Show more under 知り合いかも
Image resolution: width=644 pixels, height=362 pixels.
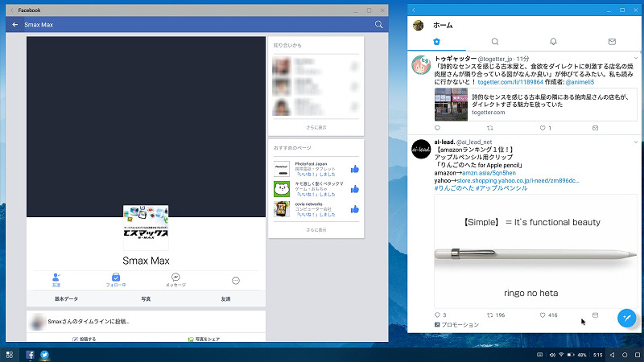pos(316,128)
